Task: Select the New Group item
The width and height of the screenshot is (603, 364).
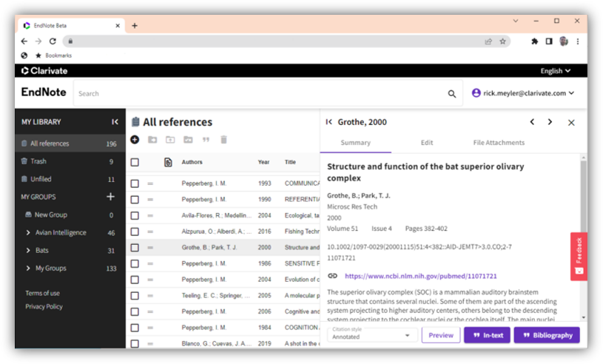Action: [x=70, y=215]
